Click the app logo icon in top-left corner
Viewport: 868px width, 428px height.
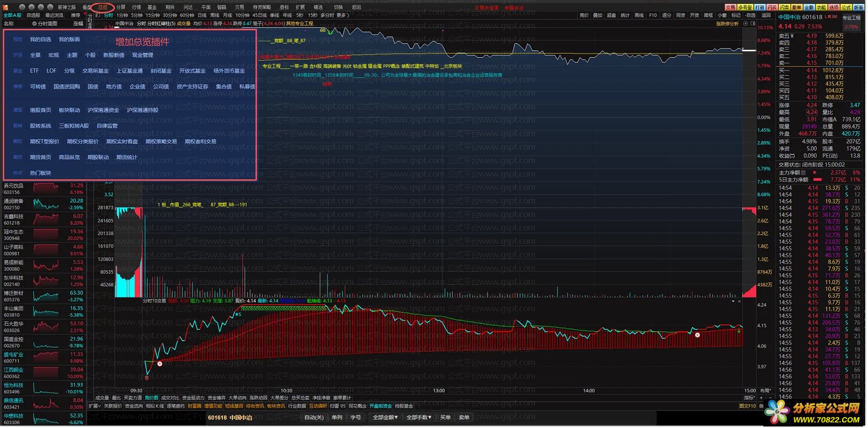tap(5, 7)
